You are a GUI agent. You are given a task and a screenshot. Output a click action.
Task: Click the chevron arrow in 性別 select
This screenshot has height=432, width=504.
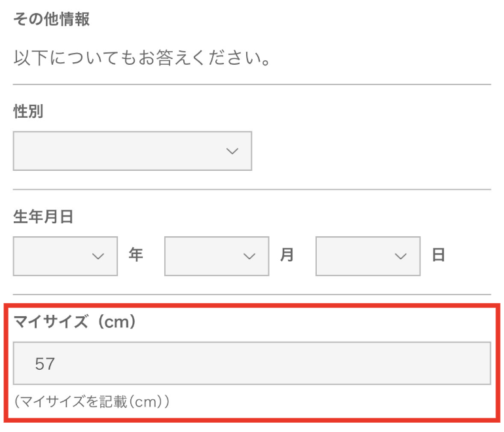coord(232,151)
